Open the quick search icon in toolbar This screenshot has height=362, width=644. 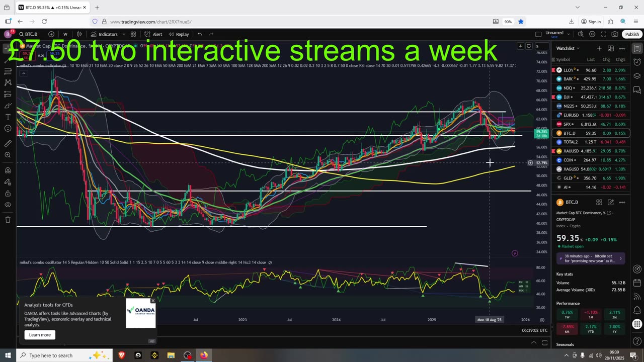point(581,34)
